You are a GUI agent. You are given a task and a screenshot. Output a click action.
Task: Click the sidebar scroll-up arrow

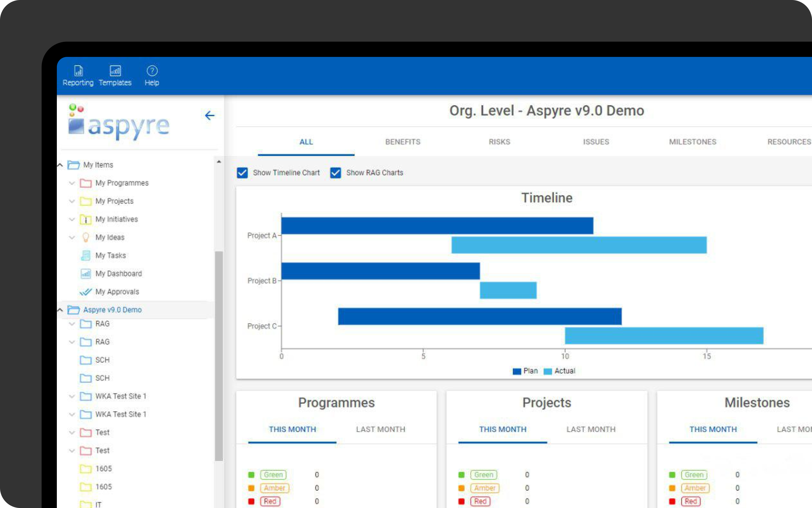[219, 162]
